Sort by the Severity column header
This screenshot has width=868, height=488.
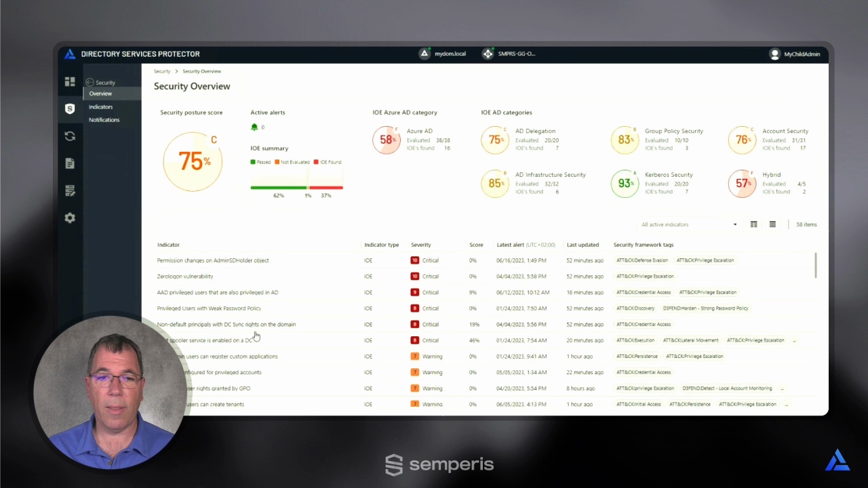click(420, 245)
